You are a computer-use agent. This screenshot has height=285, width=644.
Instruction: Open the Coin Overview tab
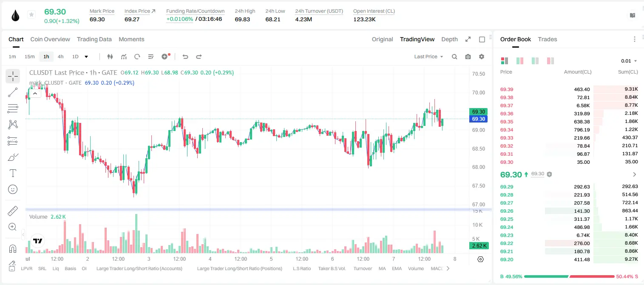50,39
